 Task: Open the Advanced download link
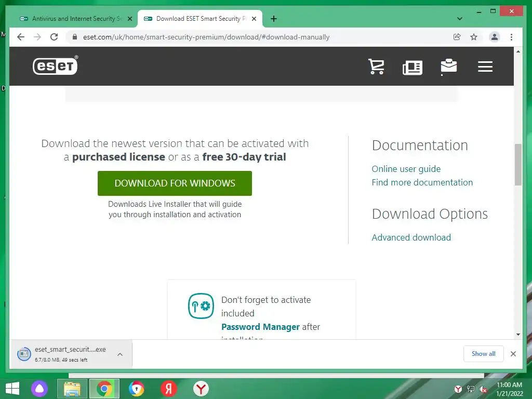(411, 237)
